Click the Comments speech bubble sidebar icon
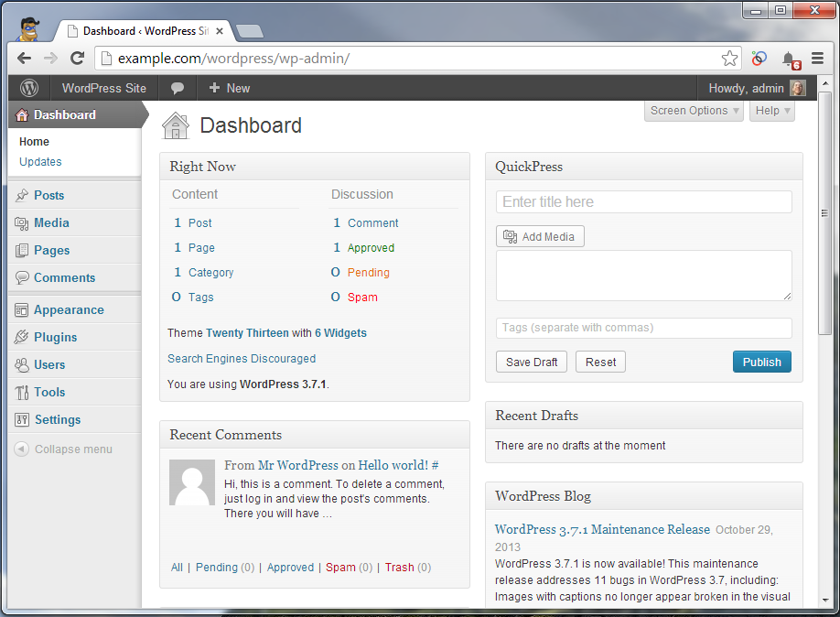 (22, 277)
